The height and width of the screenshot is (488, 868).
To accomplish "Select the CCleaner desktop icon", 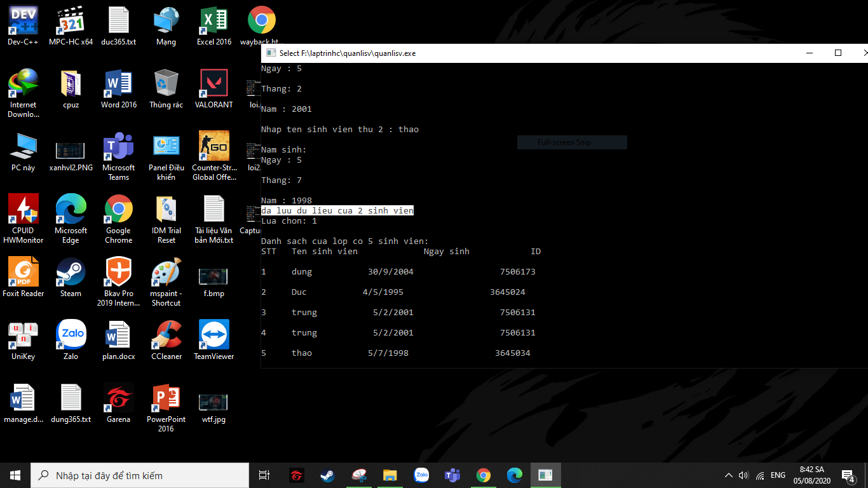I will tap(166, 335).
